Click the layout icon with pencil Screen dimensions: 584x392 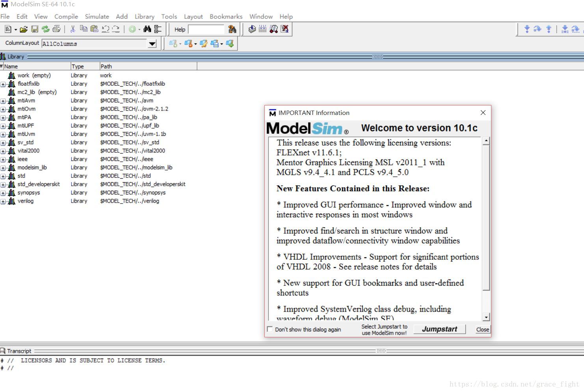coord(203,43)
